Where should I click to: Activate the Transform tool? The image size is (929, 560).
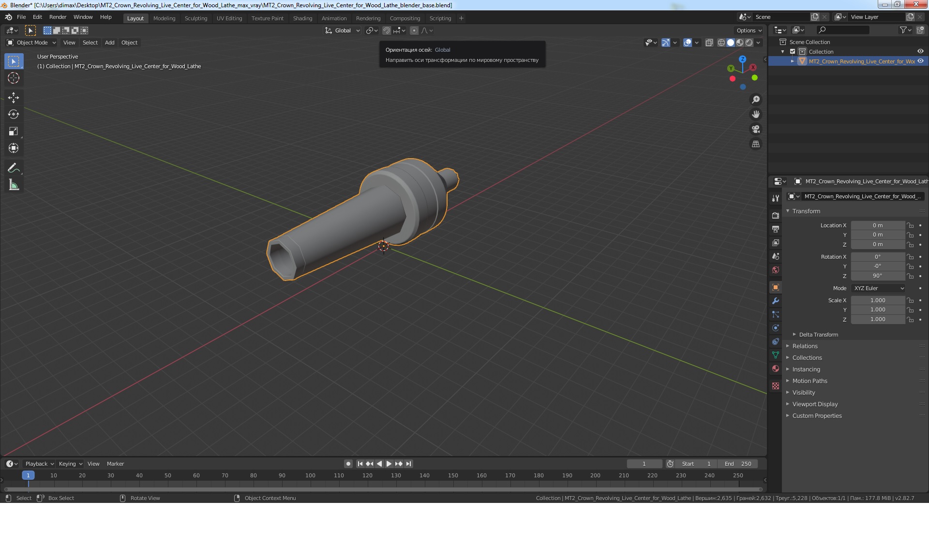click(x=14, y=148)
